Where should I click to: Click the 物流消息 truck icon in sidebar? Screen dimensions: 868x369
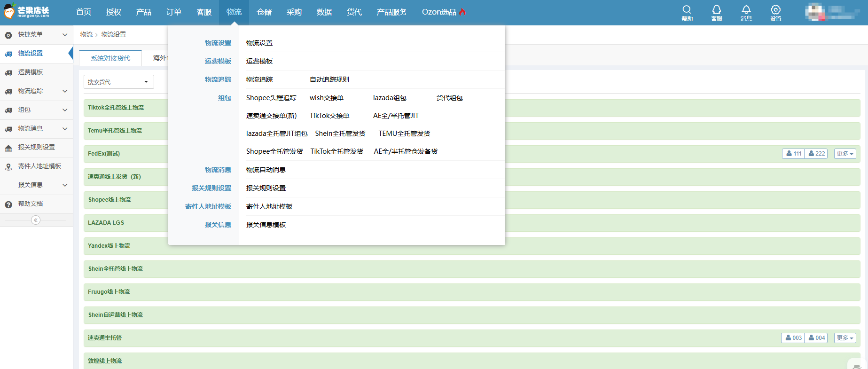coord(8,129)
